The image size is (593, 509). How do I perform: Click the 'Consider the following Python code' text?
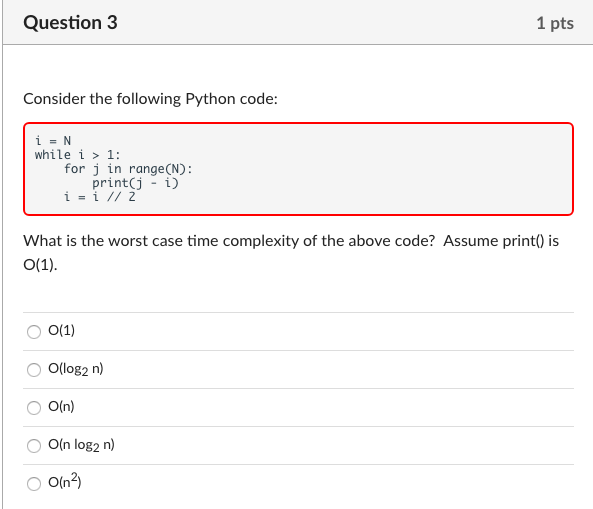point(151,99)
